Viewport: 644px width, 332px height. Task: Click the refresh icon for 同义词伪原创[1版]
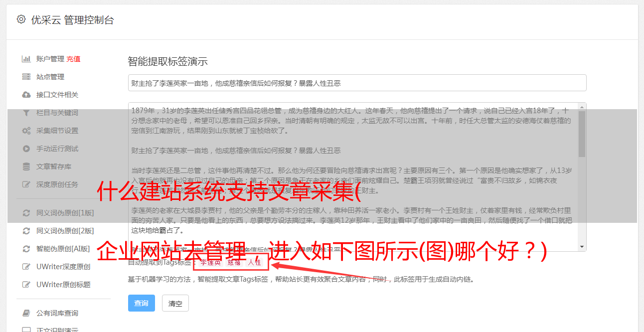point(26,213)
